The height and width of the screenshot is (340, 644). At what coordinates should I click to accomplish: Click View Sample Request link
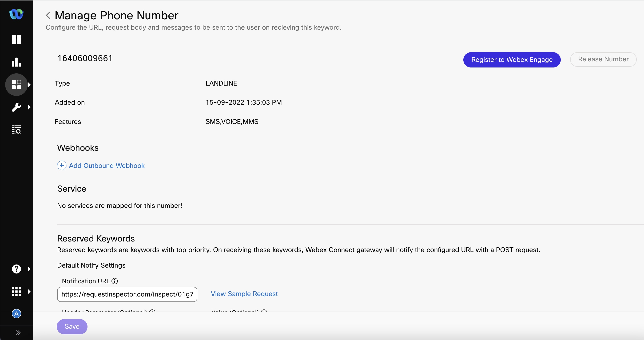(x=244, y=294)
